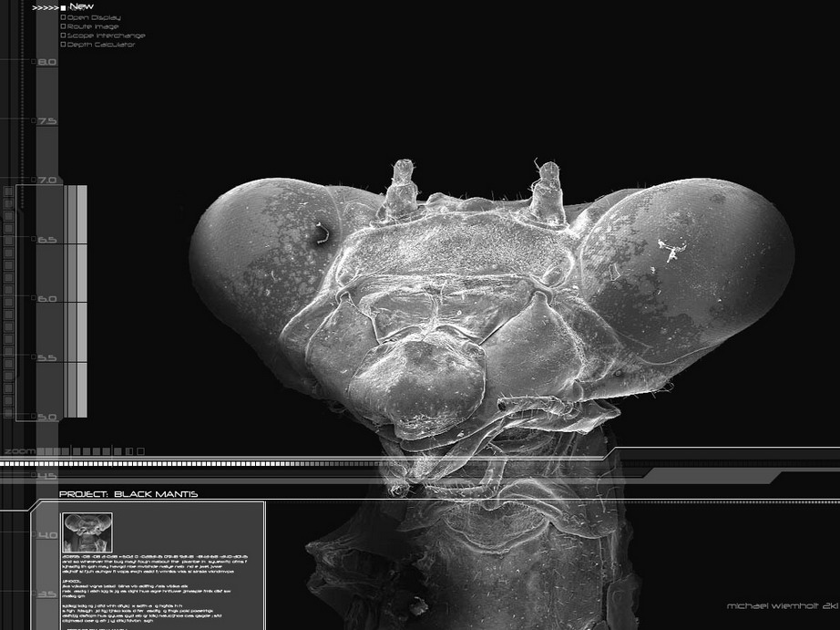This screenshot has height=630, width=840.
Task: Set the scale to the 6.5 marker
Action: point(47,240)
